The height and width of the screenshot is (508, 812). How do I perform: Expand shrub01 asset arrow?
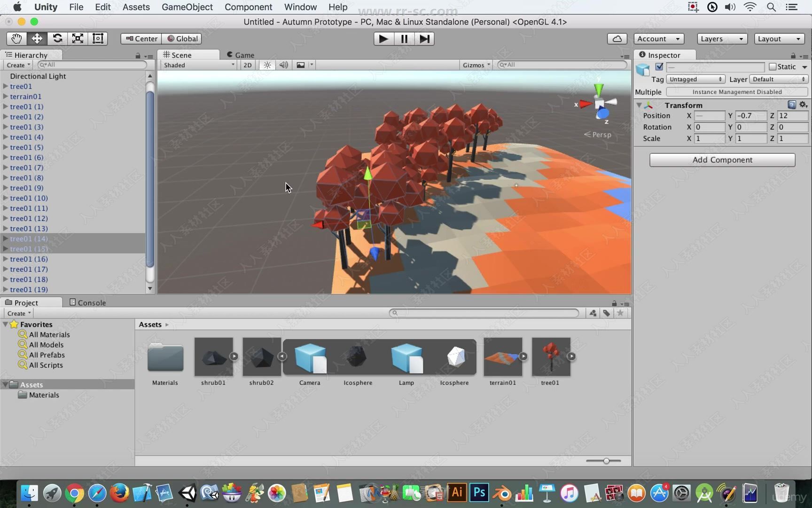(x=234, y=357)
